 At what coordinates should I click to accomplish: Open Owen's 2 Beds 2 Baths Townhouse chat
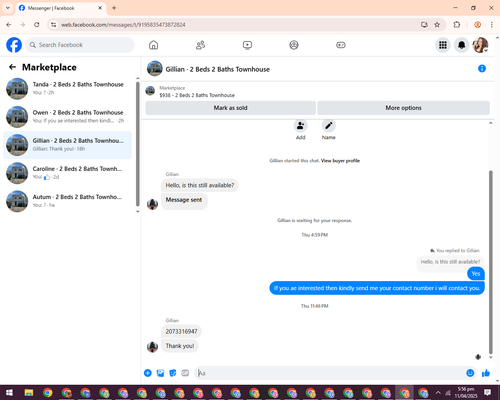(67, 116)
